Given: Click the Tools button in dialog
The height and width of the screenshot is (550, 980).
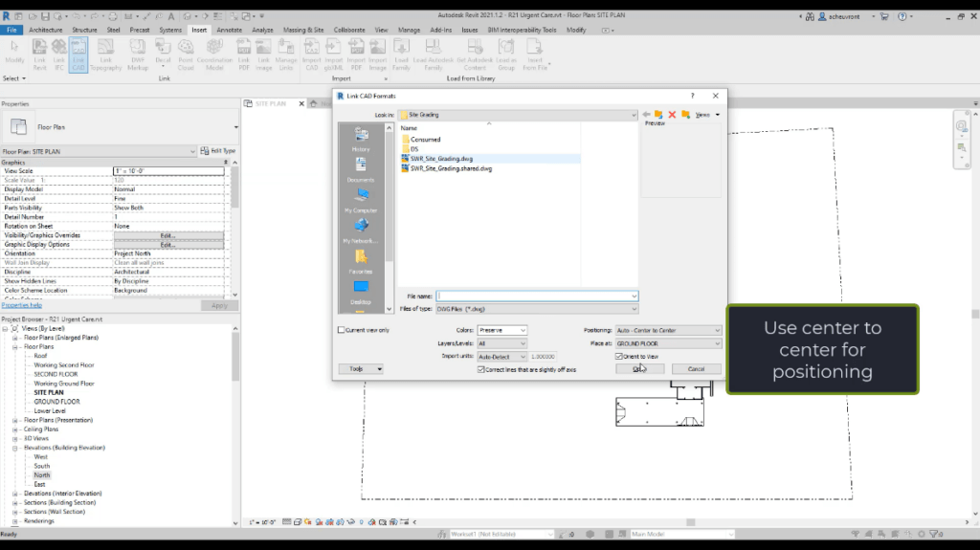Looking at the screenshot, I should pyautogui.click(x=361, y=368).
